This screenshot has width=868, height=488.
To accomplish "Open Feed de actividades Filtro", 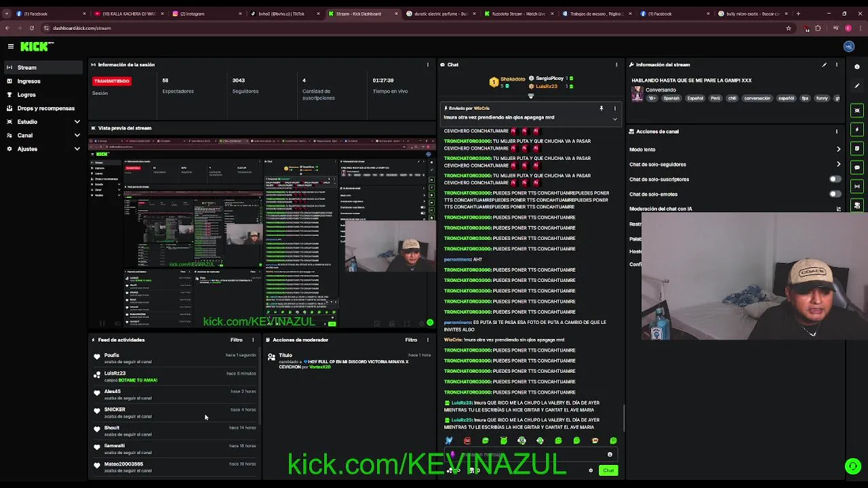I will pos(236,340).
